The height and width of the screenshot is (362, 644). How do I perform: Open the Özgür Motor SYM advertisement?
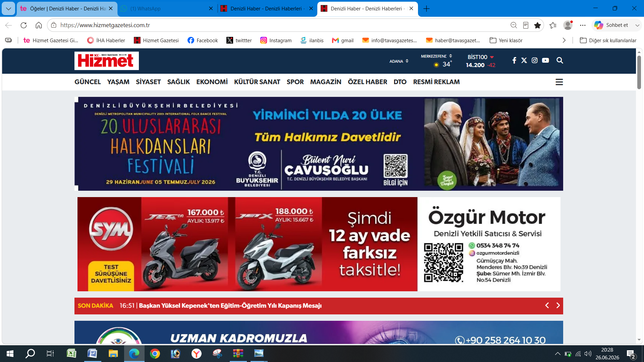point(319,244)
